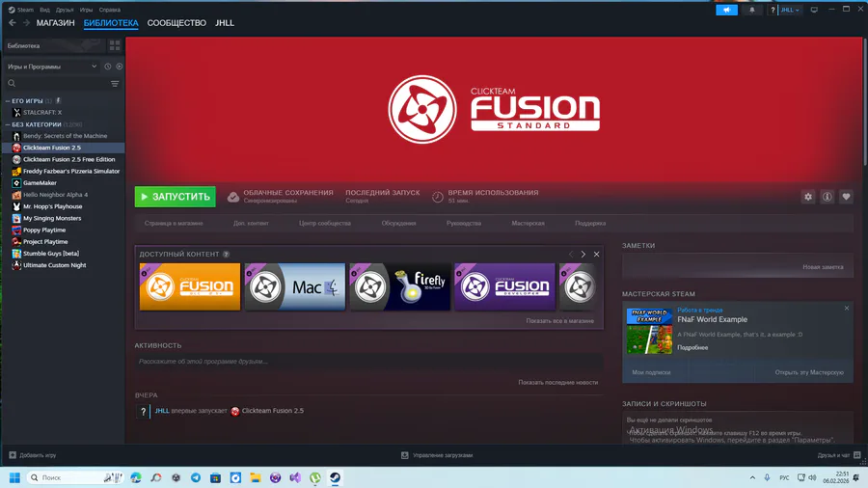Switch to Big Picture mode icon
This screenshot has height=488, width=868.
[x=814, y=10]
